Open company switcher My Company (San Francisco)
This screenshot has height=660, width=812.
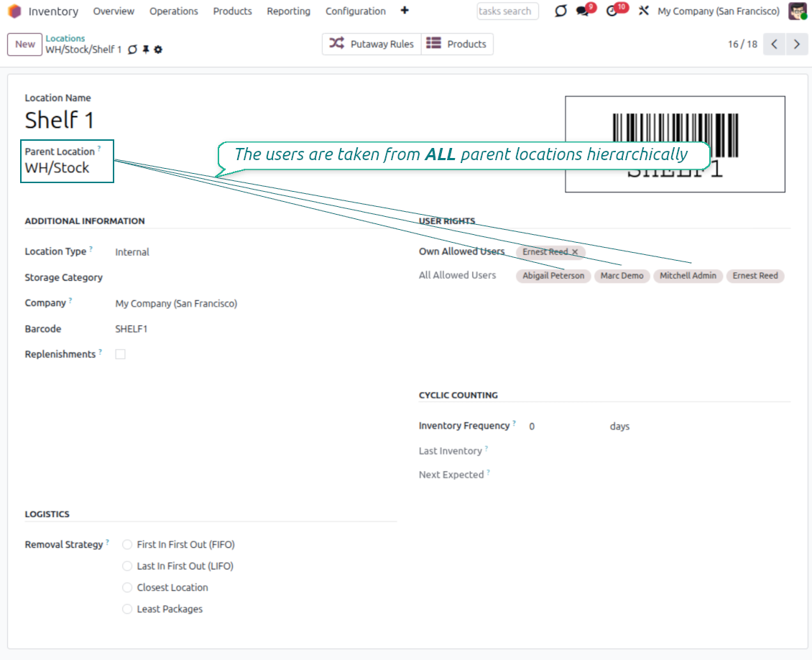[x=718, y=11]
